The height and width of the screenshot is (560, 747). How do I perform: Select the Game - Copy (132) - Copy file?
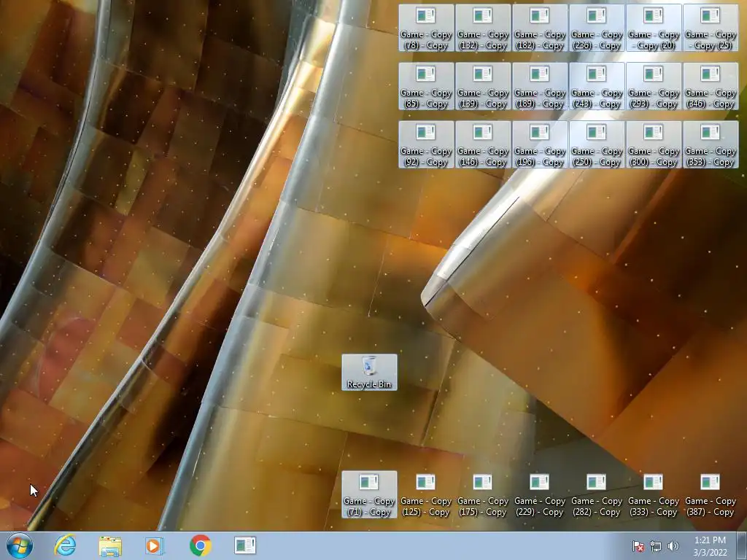[483, 28]
